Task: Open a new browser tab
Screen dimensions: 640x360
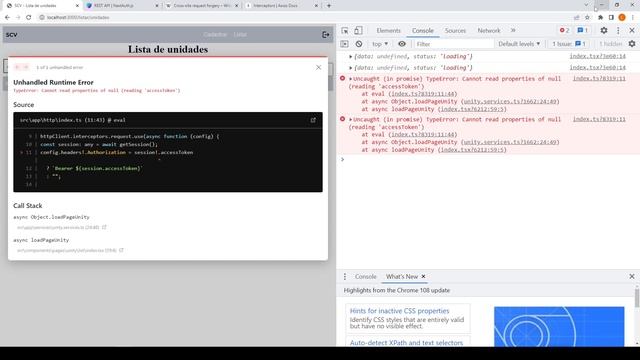Action: (x=329, y=6)
